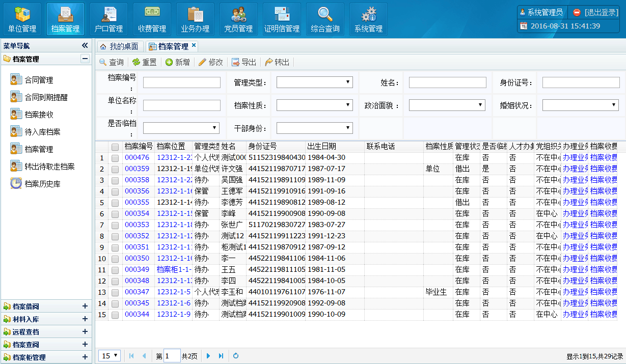
Task: Open the 综合查询 module icon
Action: [x=325, y=19]
